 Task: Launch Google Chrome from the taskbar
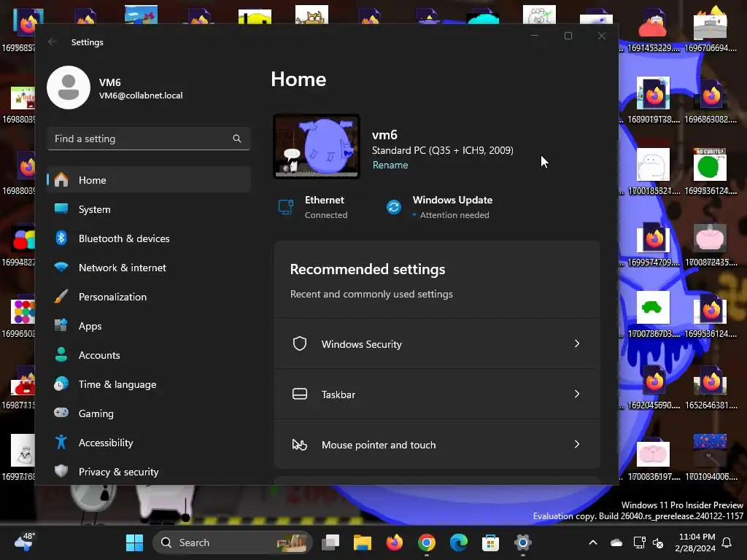pos(426,542)
